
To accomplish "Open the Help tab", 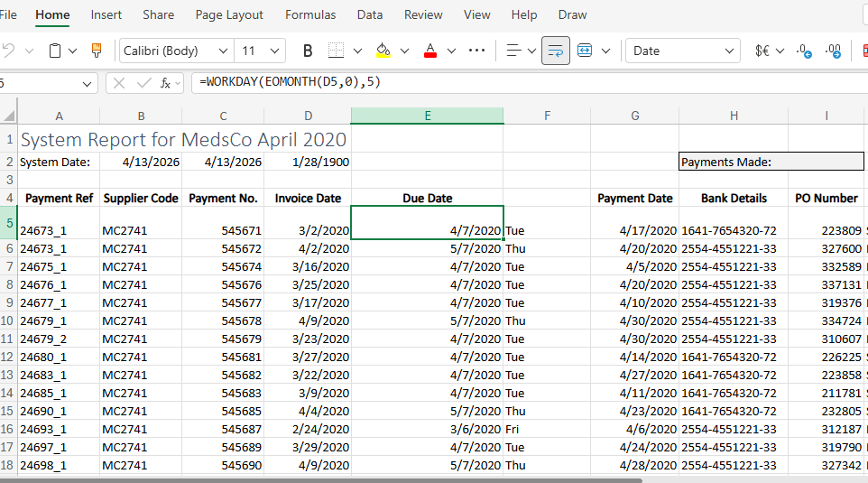I will 524,15.
